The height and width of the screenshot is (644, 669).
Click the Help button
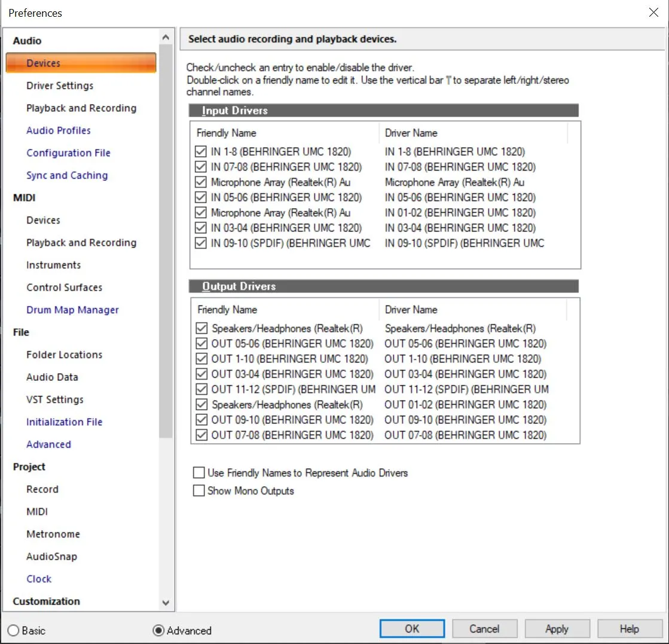630,628
